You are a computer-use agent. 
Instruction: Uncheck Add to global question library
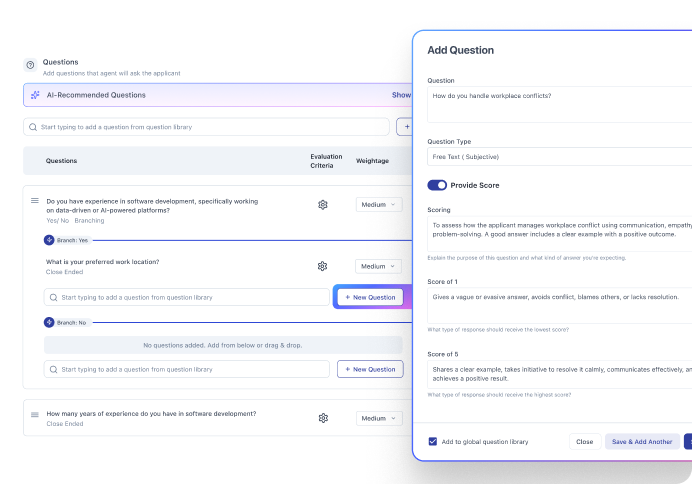[x=433, y=441]
